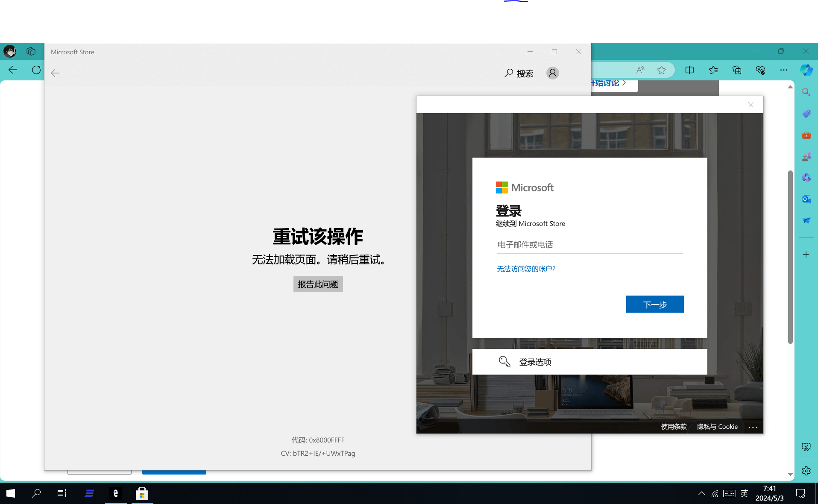Show hidden system tray icons
The image size is (818, 504).
coord(701,494)
